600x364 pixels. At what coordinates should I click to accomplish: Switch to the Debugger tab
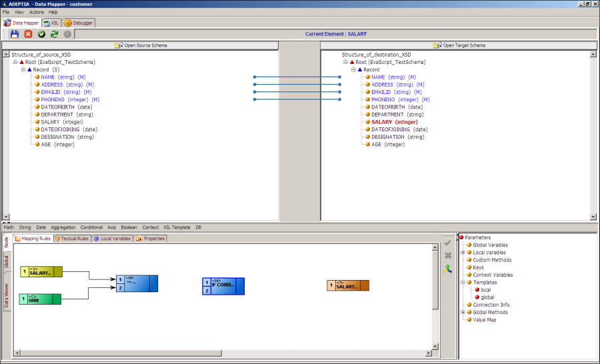pyautogui.click(x=79, y=23)
